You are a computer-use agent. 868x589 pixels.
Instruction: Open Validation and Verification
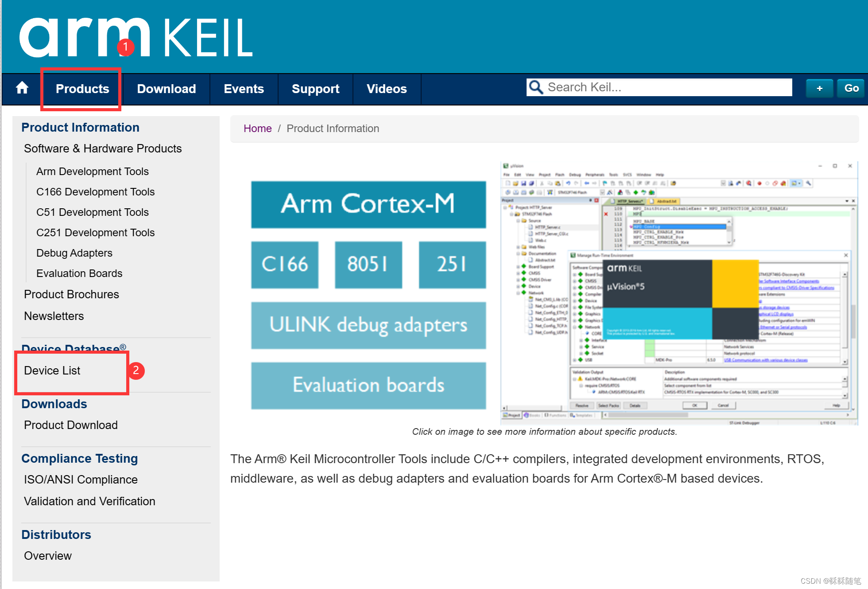coord(89,501)
